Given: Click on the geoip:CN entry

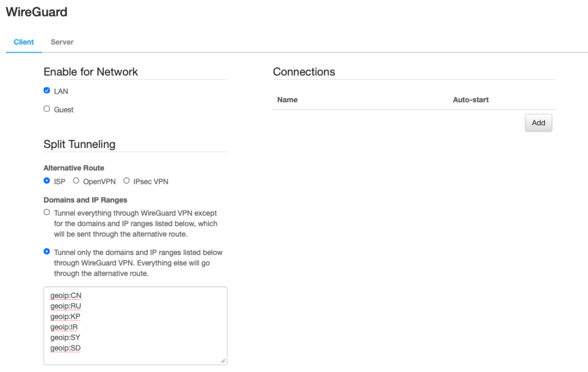Looking at the screenshot, I should tap(66, 296).
